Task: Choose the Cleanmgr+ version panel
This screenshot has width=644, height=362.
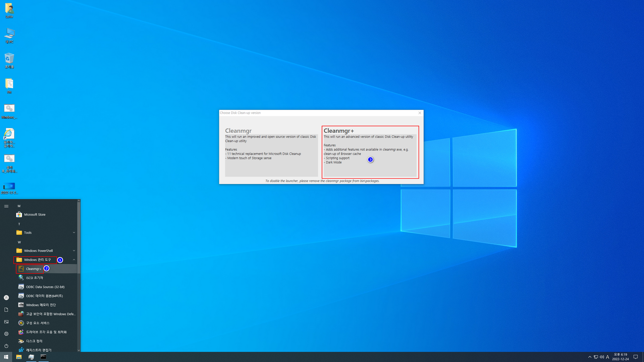Action: (370, 152)
